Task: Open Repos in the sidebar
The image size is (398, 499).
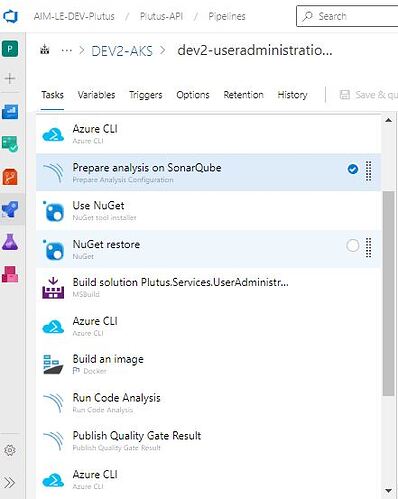Action: click(10, 177)
